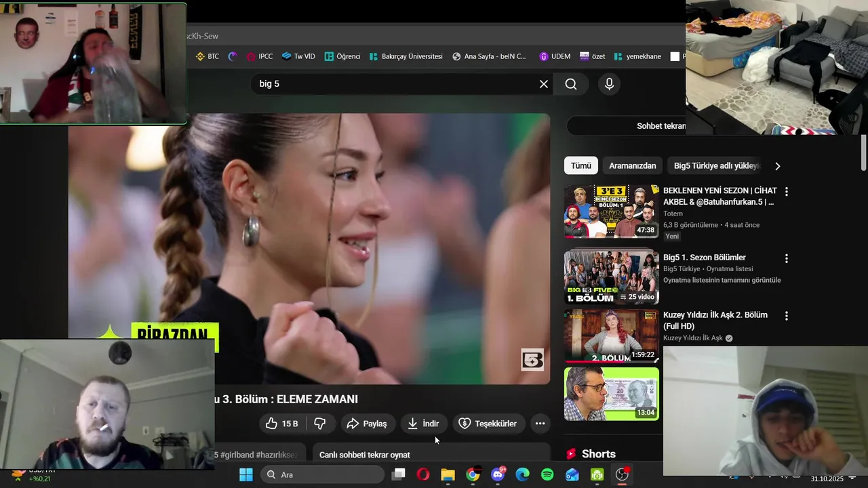Open the UDEM bookmark
This screenshot has height=488, width=868.
[555, 56]
